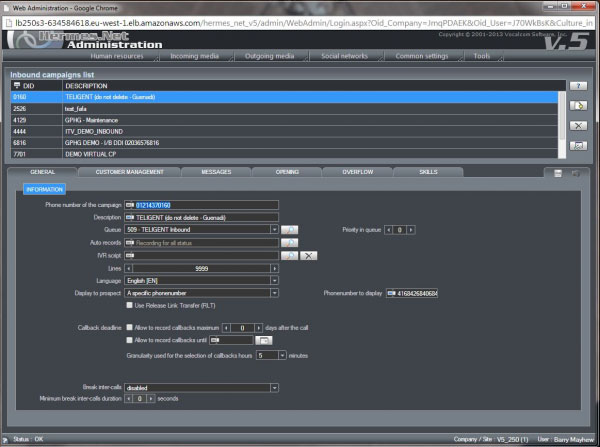
Task: Click Phone number of the campaign field
Action: (x=202, y=205)
